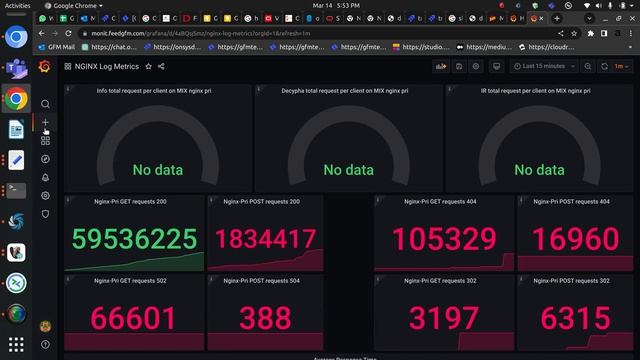Click the value 105329

444,239
